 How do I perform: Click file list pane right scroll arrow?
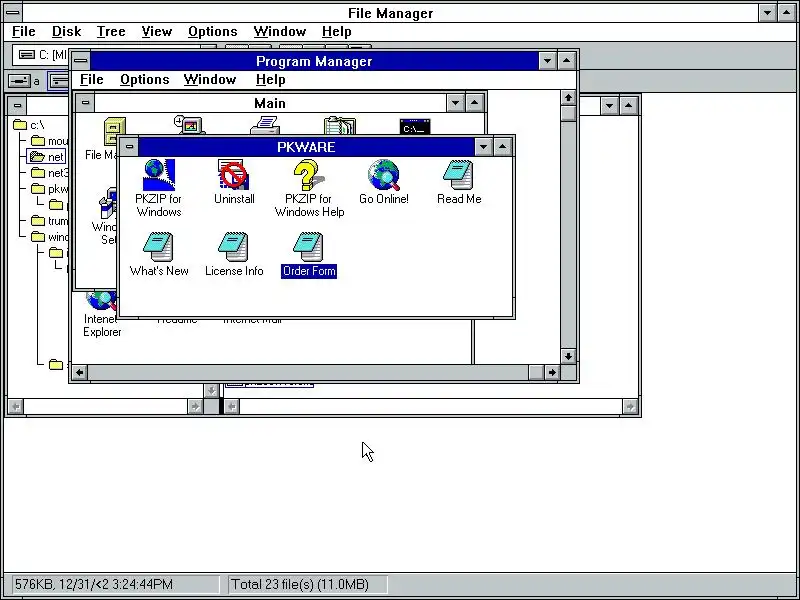point(630,407)
